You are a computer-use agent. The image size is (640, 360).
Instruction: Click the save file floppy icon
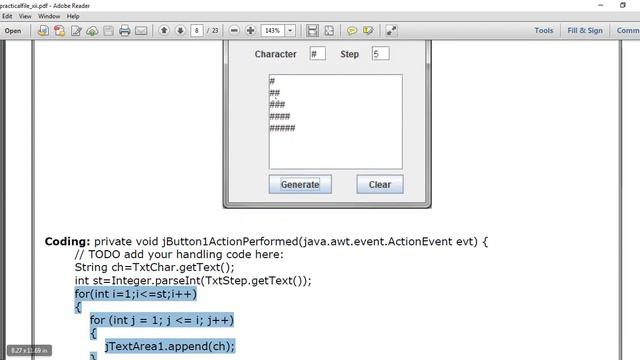[x=108, y=31]
